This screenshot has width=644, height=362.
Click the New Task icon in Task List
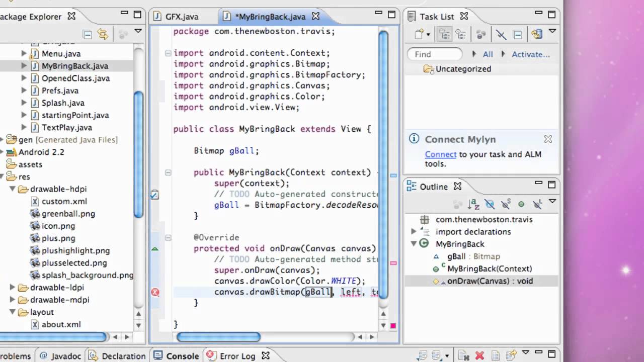point(419,34)
